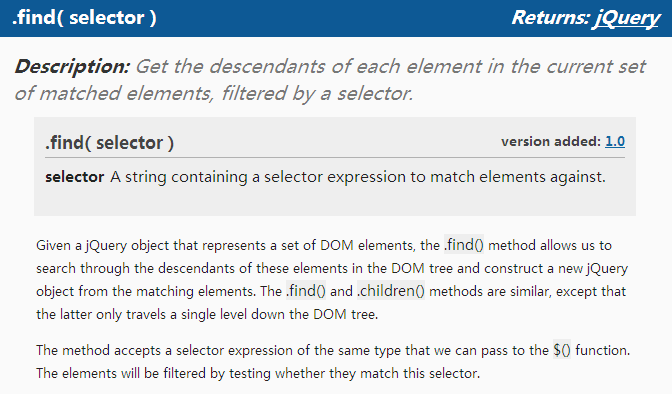Open the jQuery return type link
Screen dimensions: 672x394
[626, 18]
